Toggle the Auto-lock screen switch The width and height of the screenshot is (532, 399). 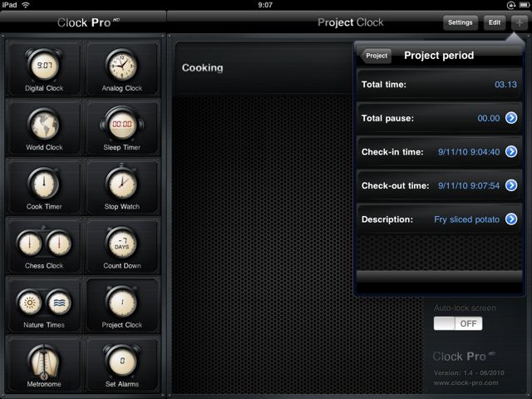(458, 323)
